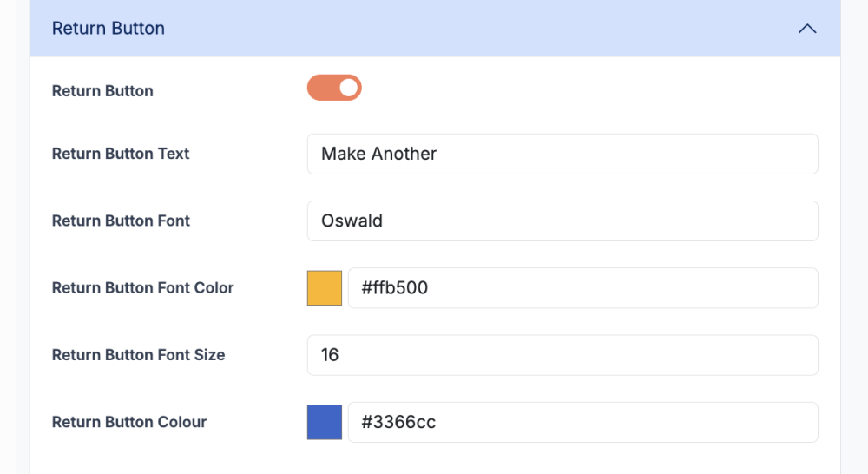Click the #ffb500 hex color field
The width and height of the screenshot is (868, 474).
click(x=582, y=288)
